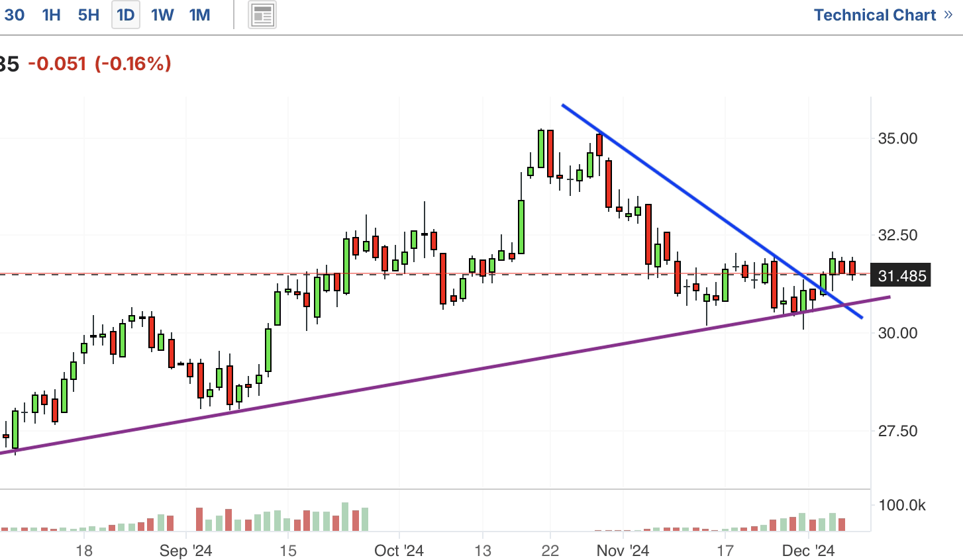Click the price change -0.051 (-0.16%)
Screen dimensions: 963x560
pos(99,64)
